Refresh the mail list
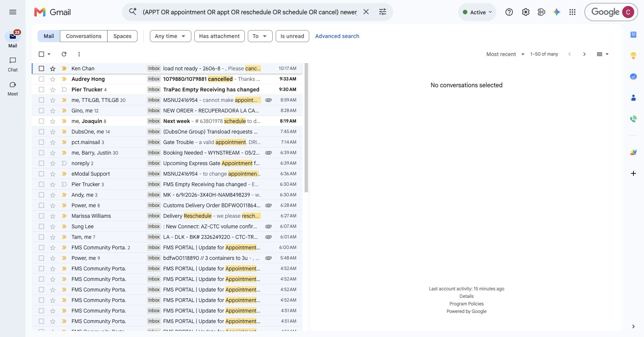 [64, 54]
